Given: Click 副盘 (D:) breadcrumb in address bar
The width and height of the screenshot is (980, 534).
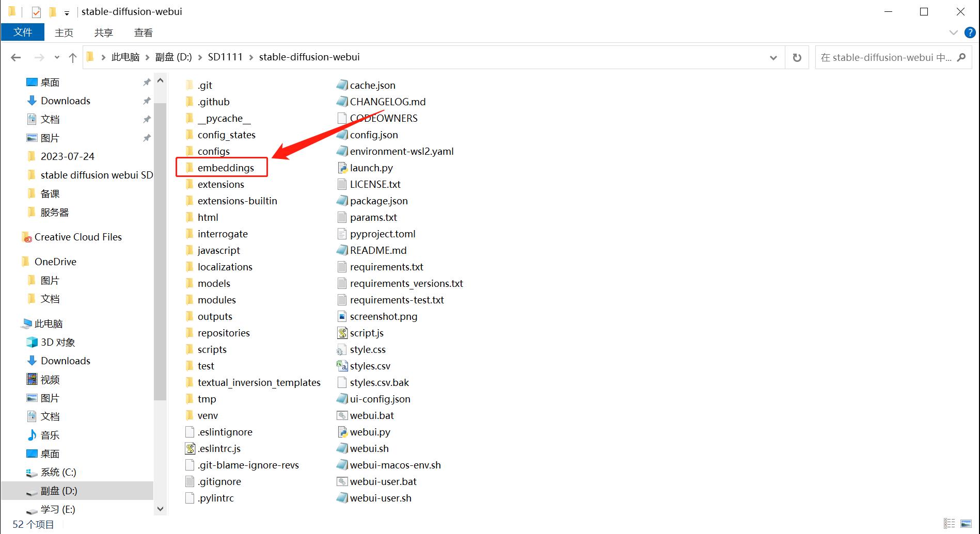Looking at the screenshot, I should click(173, 57).
